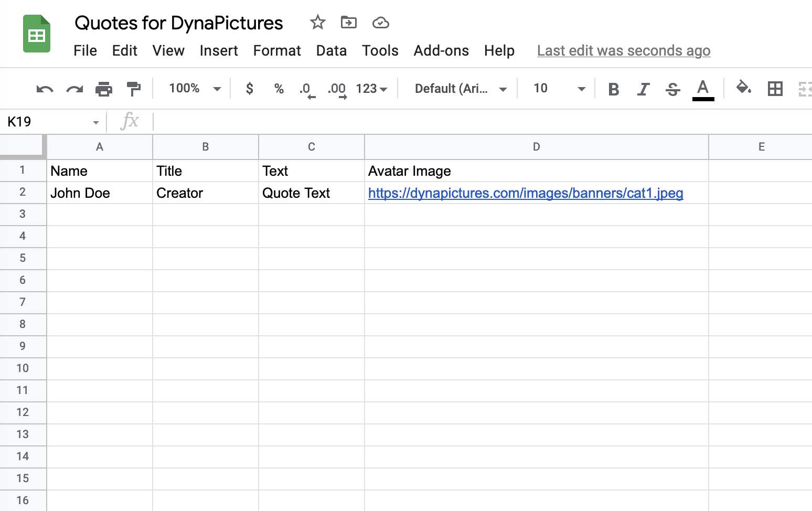The image size is (812, 511).
Task: Format selection as currency
Action: [249, 89]
